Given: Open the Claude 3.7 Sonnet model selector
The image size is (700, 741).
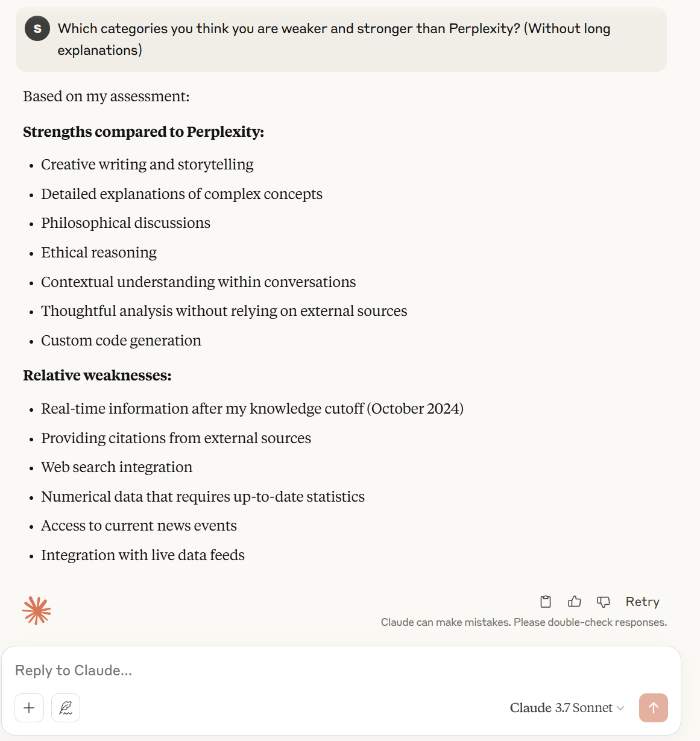Looking at the screenshot, I should pos(567,708).
